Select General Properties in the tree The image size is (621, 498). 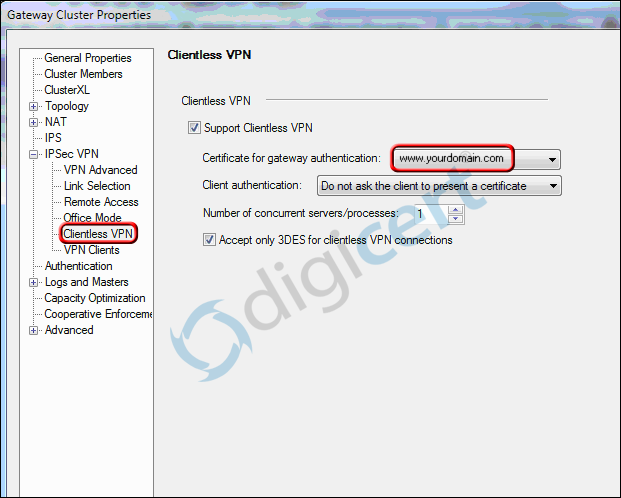pyautogui.click(x=88, y=58)
